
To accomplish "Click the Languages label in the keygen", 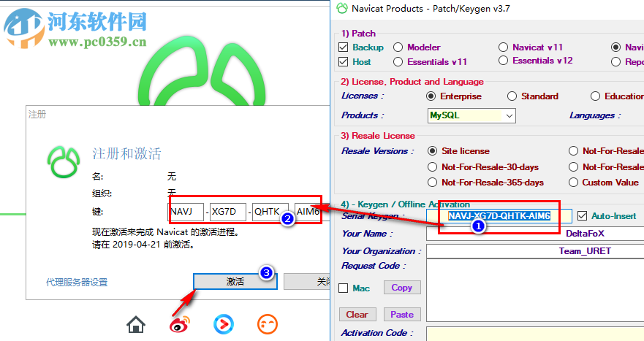I will [x=595, y=115].
